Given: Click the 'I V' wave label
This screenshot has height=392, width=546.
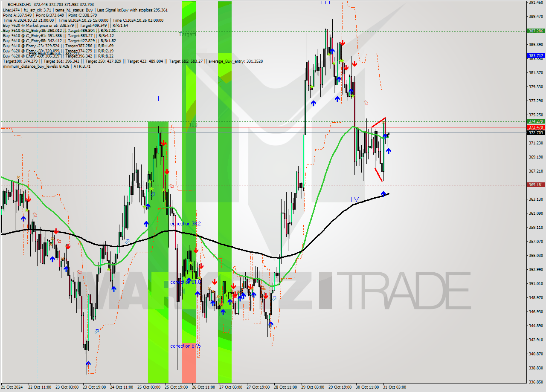Looking at the screenshot, I should (x=355, y=199).
